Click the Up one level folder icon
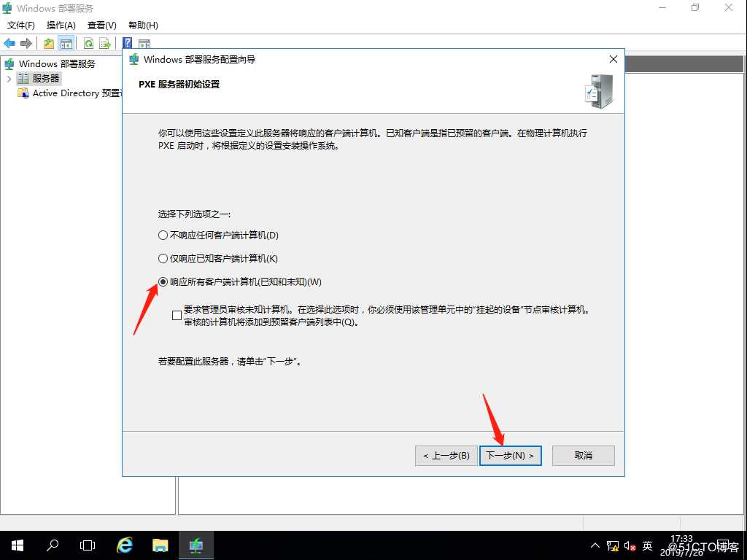Screen dimensions: 747x560 point(49,43)
